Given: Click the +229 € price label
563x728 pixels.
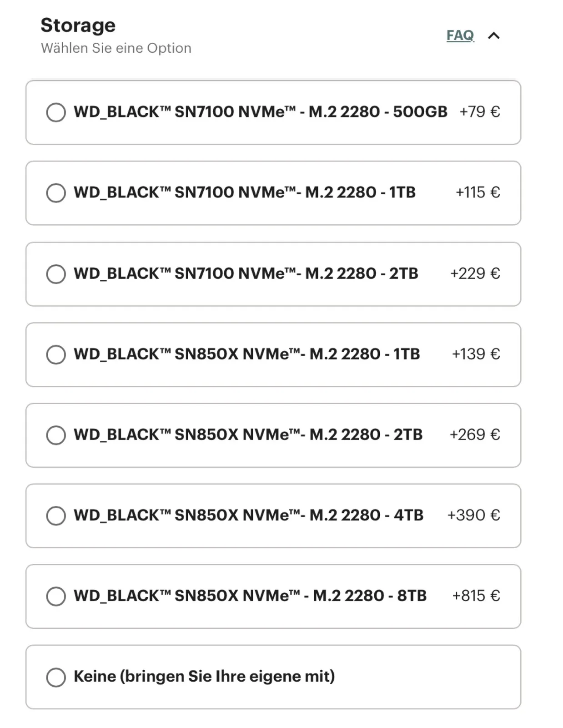Looking at the screenshot, I should coord(475,273).
